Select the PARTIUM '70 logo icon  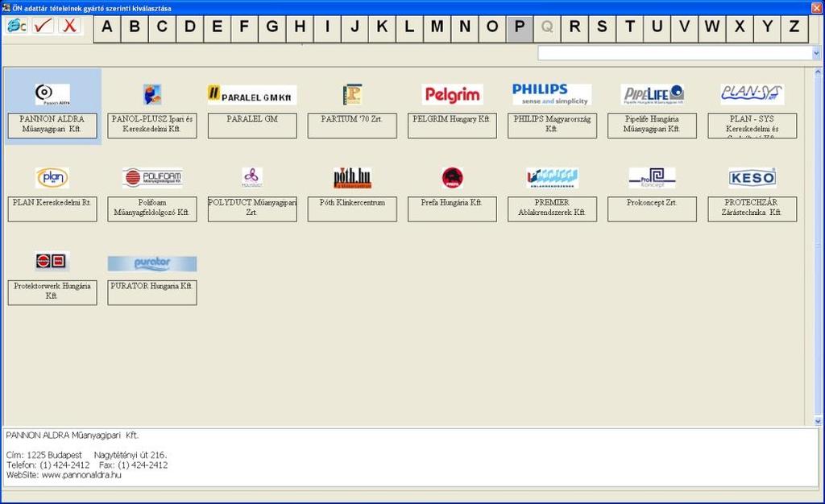(x=352, y=94)
